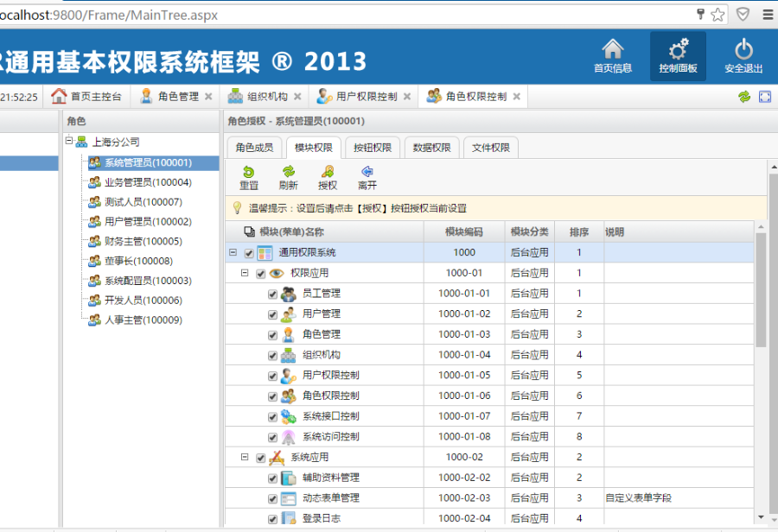Click the 首页信息 home icon
This screenshot has width=778, height=532.
612,50
